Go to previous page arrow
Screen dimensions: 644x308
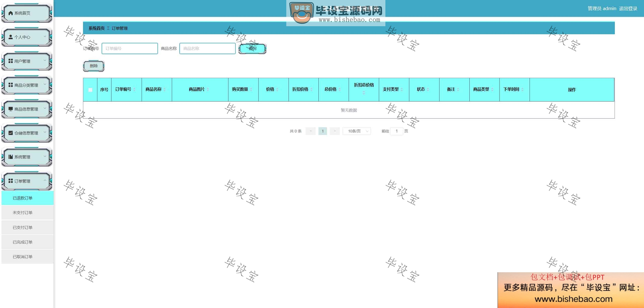pos(311,131)
